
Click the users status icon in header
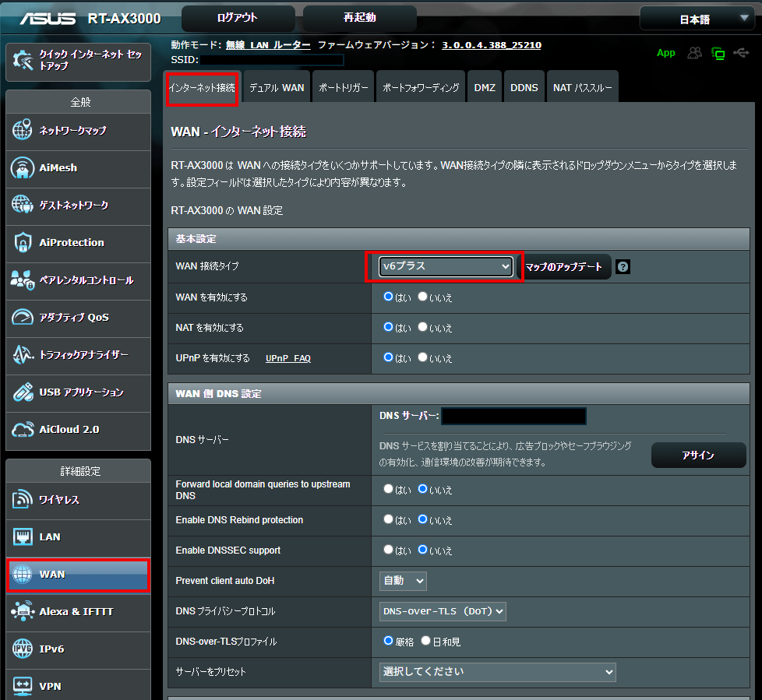pyautogui.click(x=694, y=53)
